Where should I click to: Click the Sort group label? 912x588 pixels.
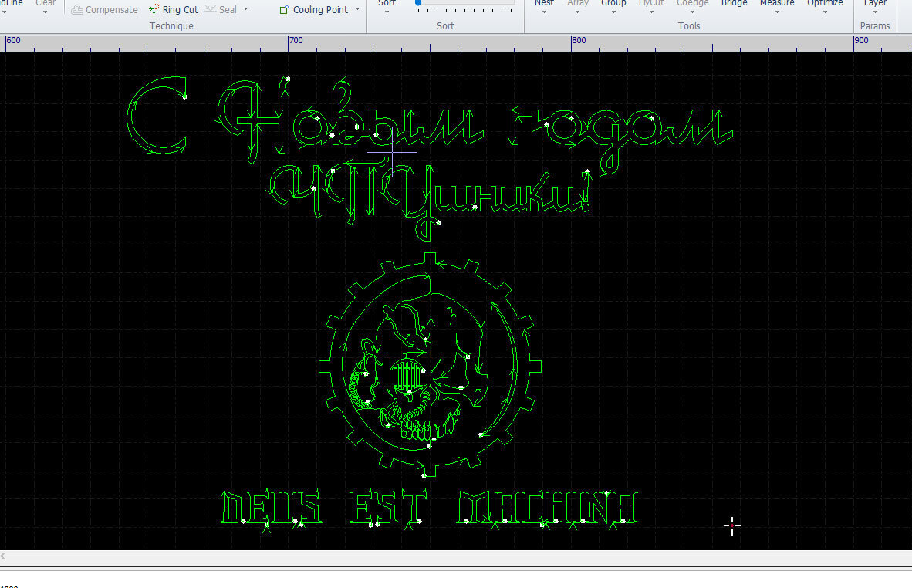[445, 25]
